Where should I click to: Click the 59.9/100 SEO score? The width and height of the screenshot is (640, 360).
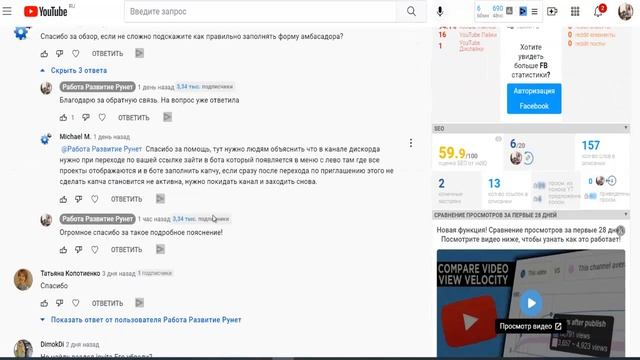(x=458, y=153)
